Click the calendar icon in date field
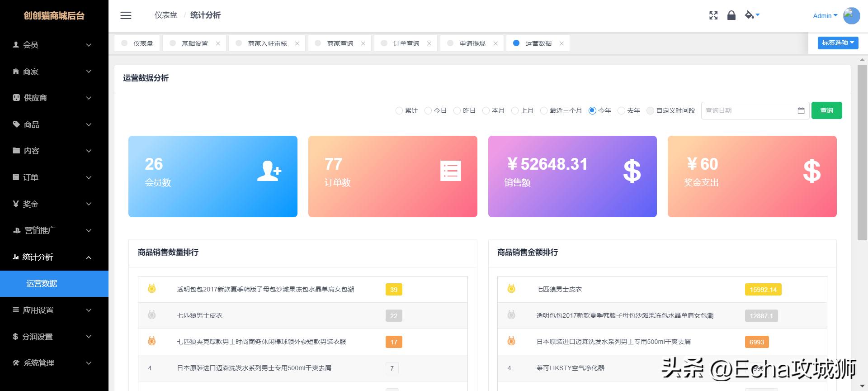 pos(801,110)
